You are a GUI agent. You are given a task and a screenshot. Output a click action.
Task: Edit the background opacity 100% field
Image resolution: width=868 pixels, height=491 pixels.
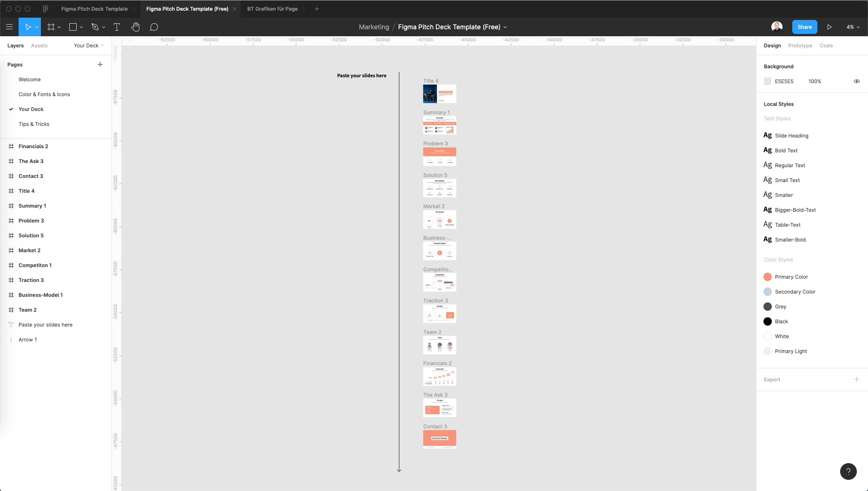815,81
